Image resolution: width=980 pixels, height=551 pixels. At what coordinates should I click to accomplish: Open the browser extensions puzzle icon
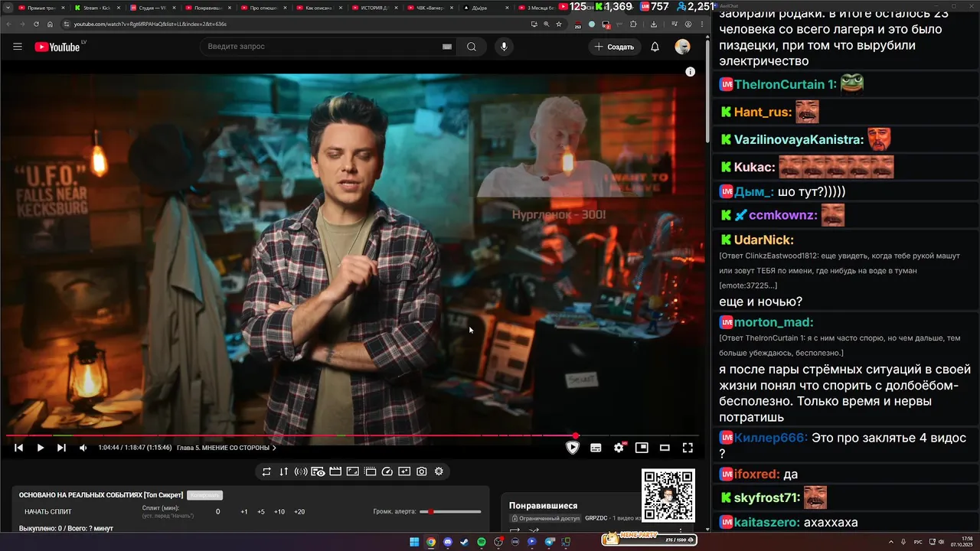633,24
